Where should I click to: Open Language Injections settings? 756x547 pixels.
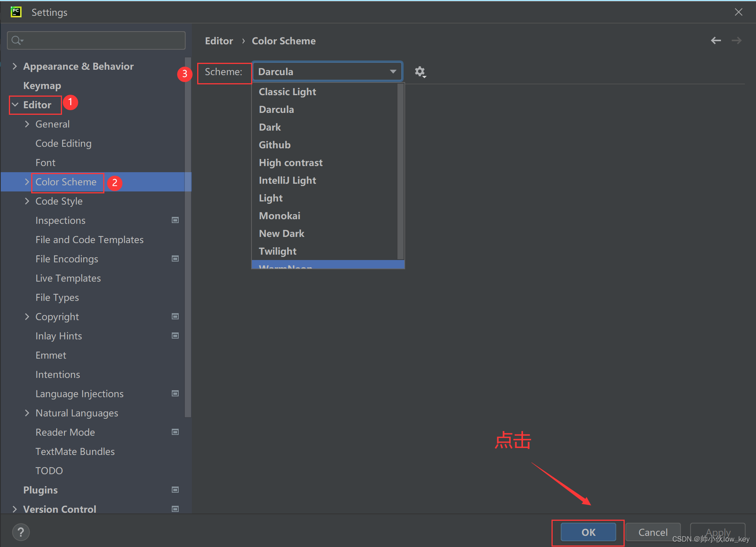(x=79, y=394)
